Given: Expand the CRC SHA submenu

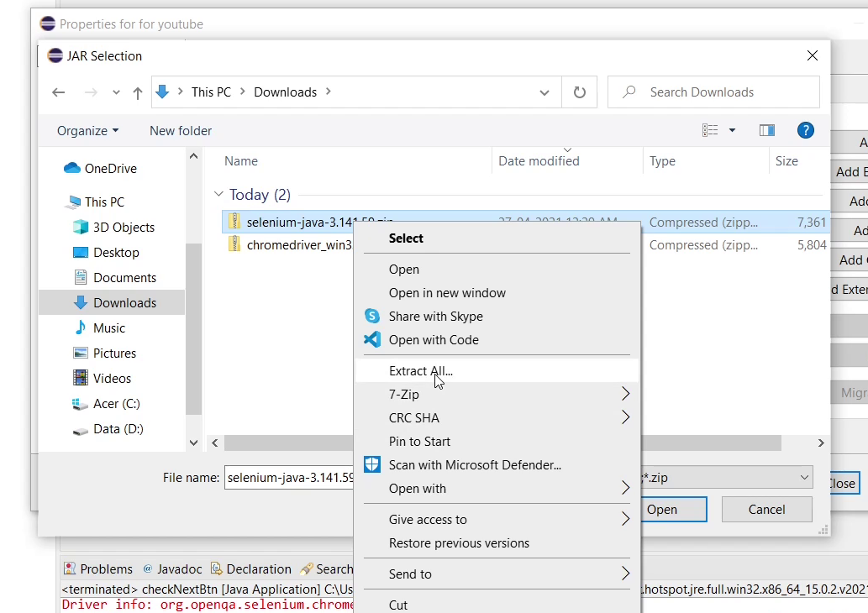Looking at the screenshot, I should coord(625,417).
